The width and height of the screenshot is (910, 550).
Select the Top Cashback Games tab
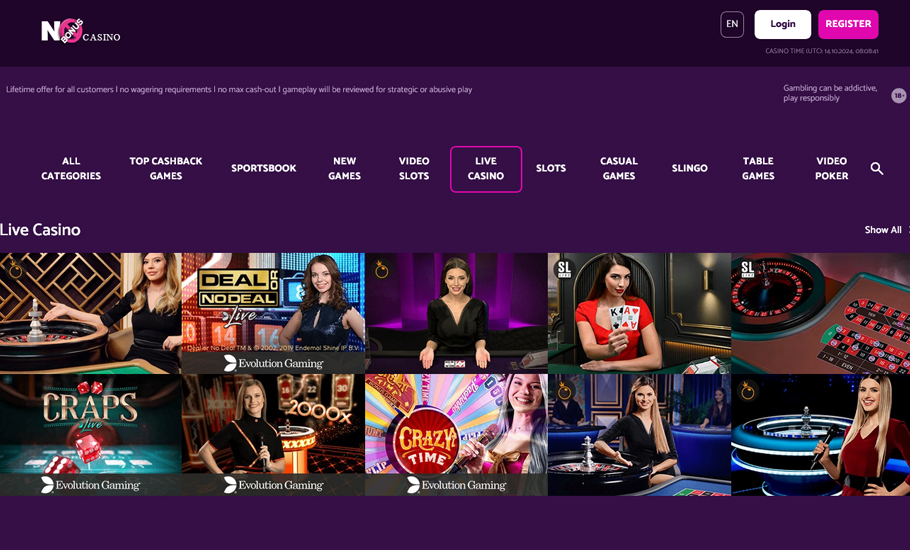pos(166,168)
